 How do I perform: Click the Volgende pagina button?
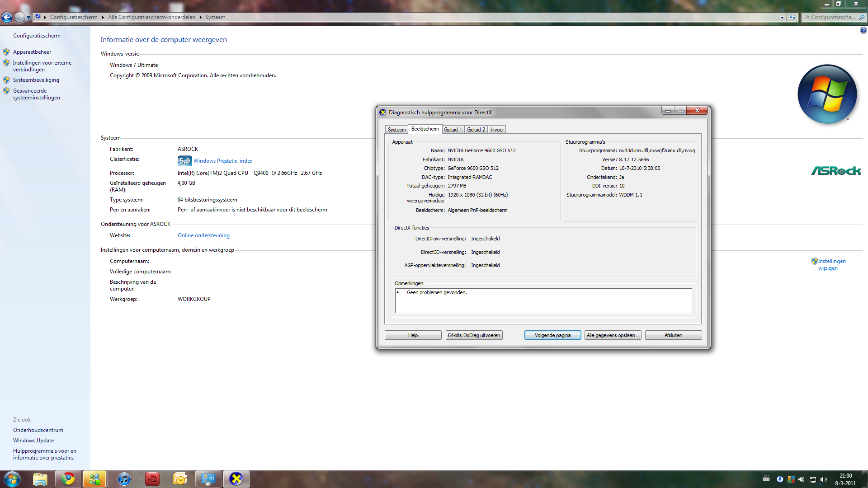coord(552,335)
